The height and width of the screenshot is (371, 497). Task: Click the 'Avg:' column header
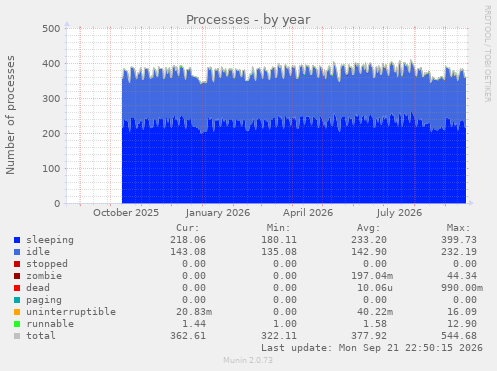369,228
